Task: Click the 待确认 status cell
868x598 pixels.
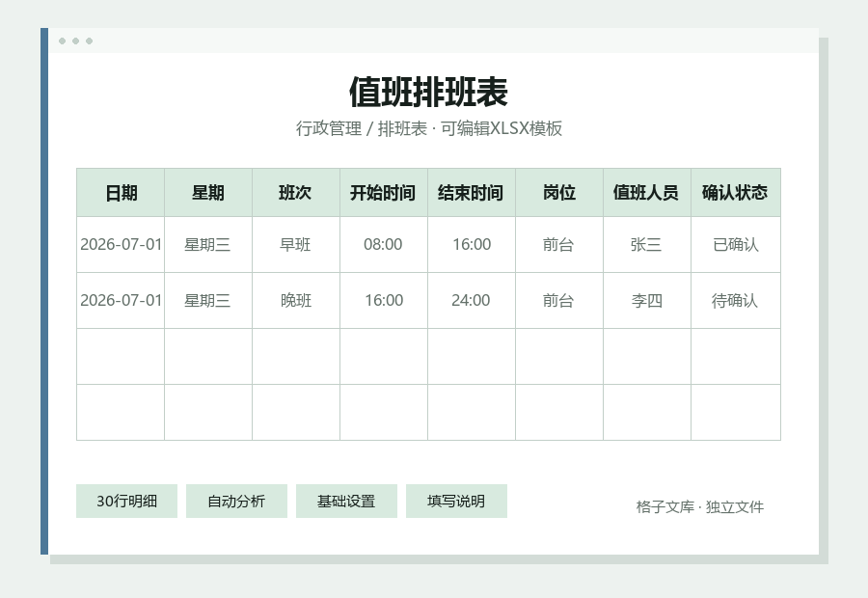Action: click(736, 301)
